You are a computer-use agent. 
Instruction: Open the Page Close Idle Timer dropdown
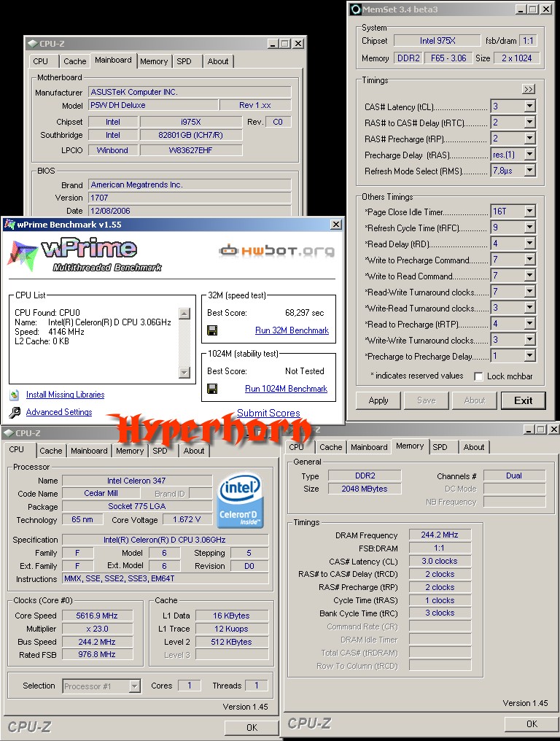pos(530,212)
